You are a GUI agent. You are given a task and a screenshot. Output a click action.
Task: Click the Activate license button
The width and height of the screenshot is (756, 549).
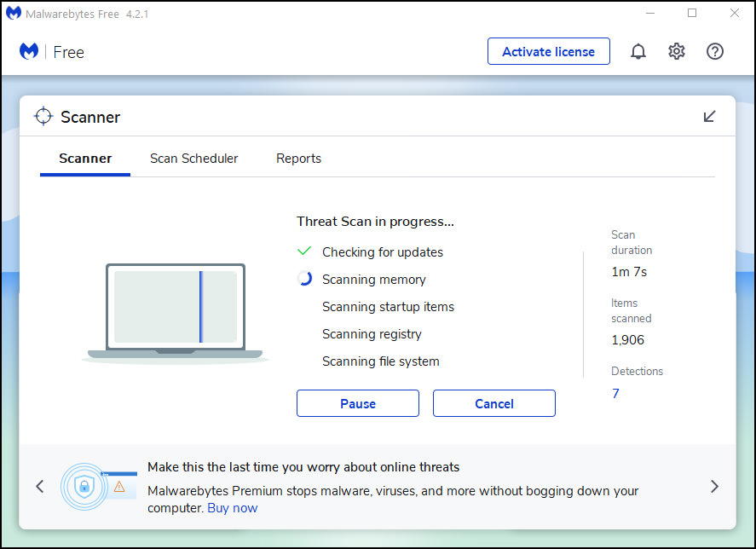(x=548, y=51)
